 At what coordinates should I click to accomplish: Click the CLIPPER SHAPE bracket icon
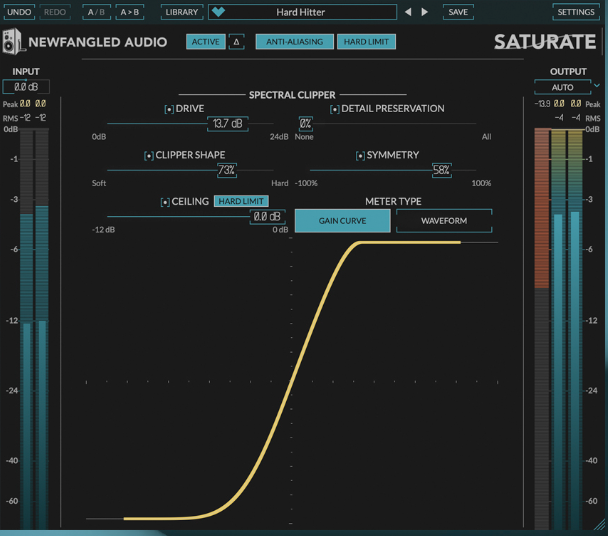(x=149, y=156)
